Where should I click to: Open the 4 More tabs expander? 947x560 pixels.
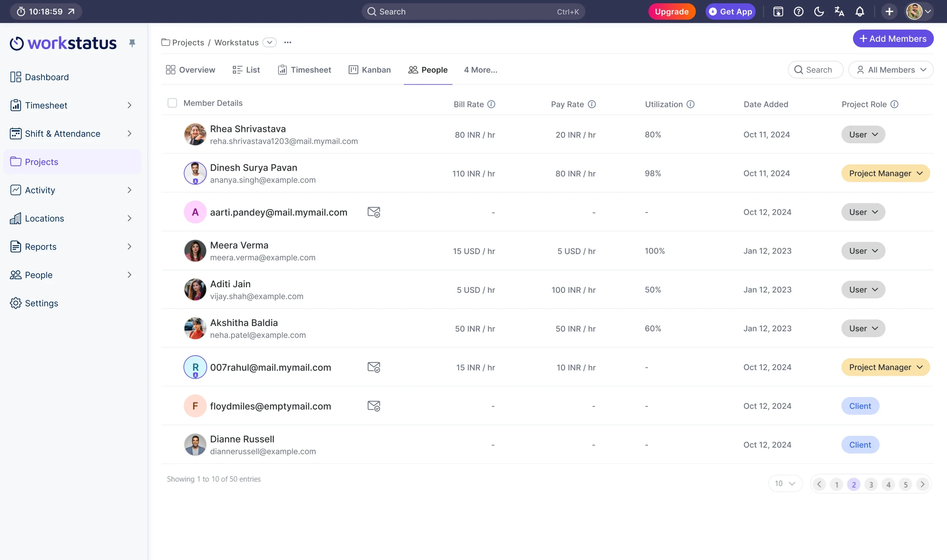click(x=480, y=69)
